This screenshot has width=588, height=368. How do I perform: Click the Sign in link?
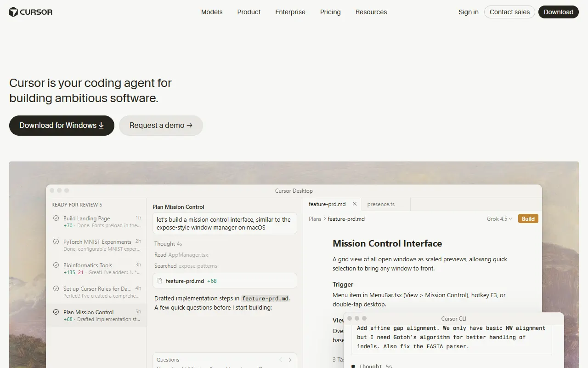[469, 12]
